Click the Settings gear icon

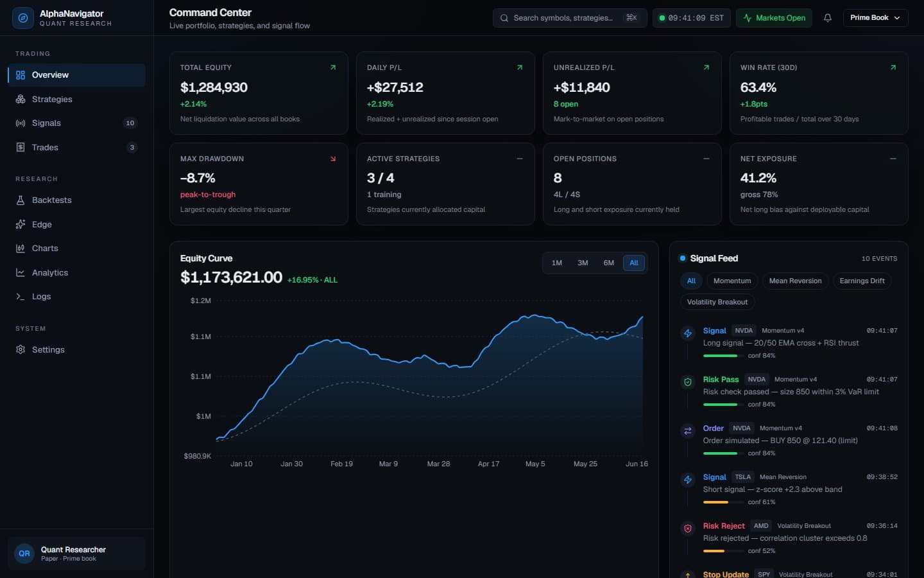(x=21, y=350)
